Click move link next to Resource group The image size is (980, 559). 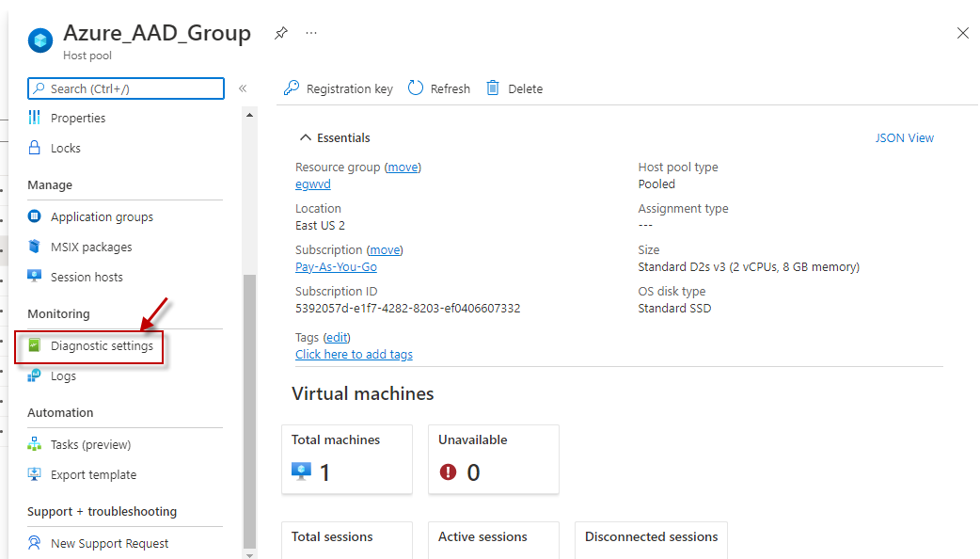coord(403,167)
